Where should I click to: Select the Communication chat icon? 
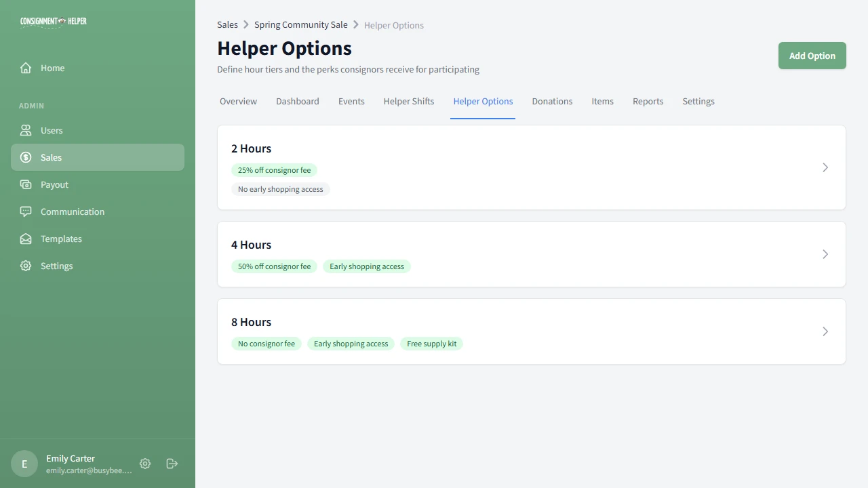point(25,211)
